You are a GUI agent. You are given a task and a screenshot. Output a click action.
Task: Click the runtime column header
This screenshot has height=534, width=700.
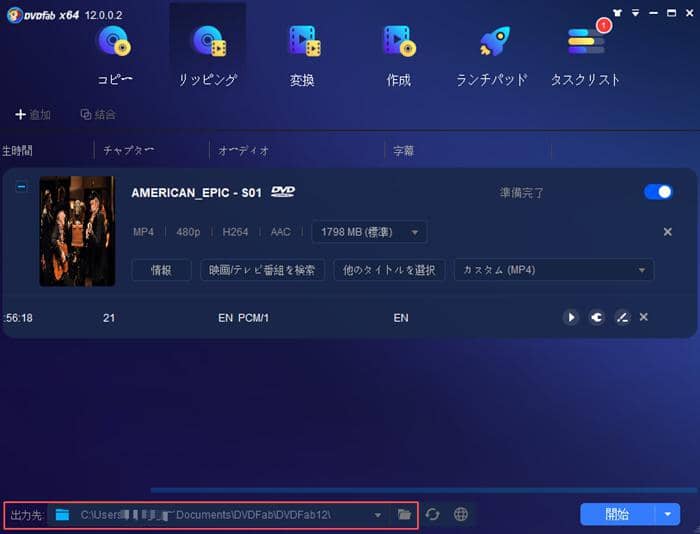click(17, 150)
